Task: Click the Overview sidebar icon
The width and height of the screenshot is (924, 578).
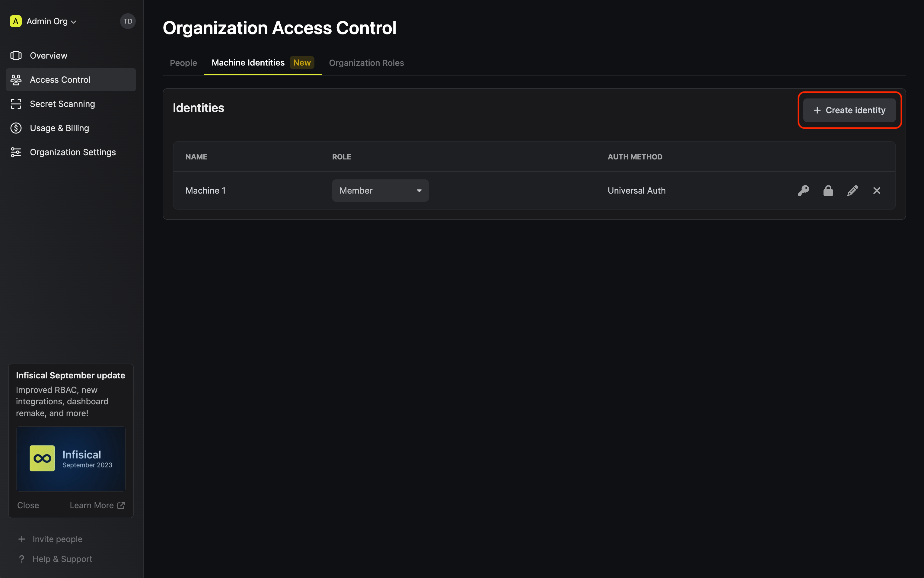Action: click(x=16, y=56)
